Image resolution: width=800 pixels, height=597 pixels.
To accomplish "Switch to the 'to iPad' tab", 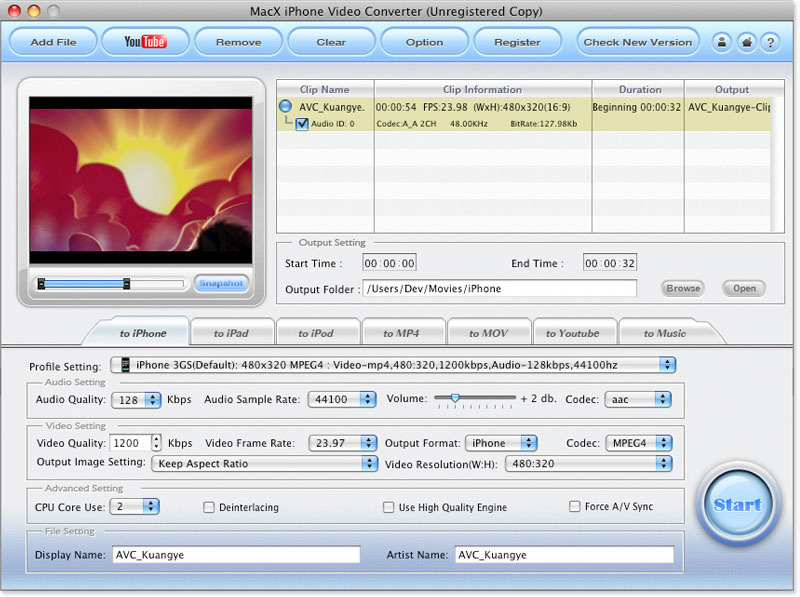I will pyautogui.click(x=232, y=333).
